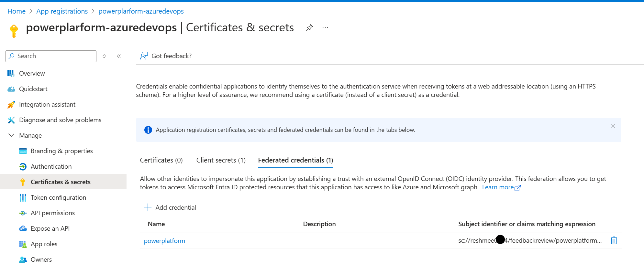The width and height of the screenshot is (644, 263).
Task: Switch to the Certificates (0) tab
Action: coord(161,160)
